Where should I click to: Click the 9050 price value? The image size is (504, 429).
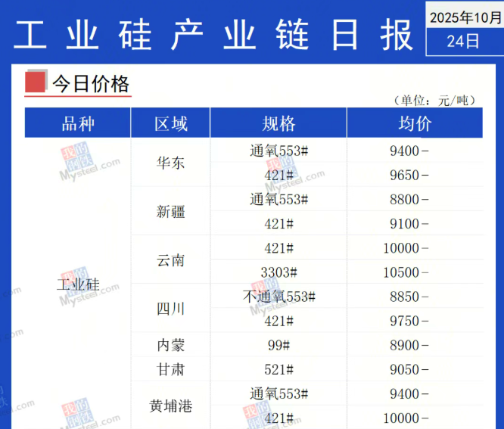404,369
